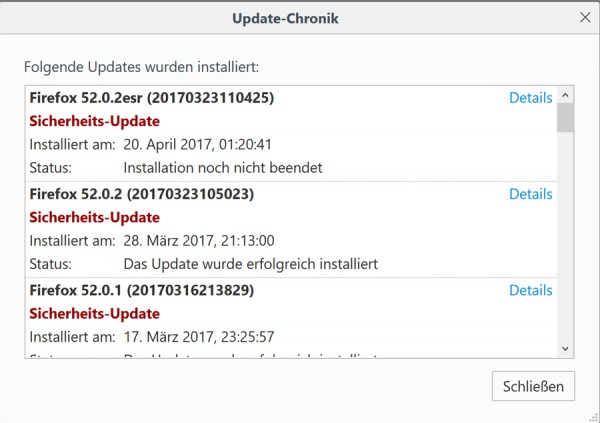Click the update list scrollbar thumb
Image resolution: width=600 pixels, height=423 pixels.
(565, 118)
